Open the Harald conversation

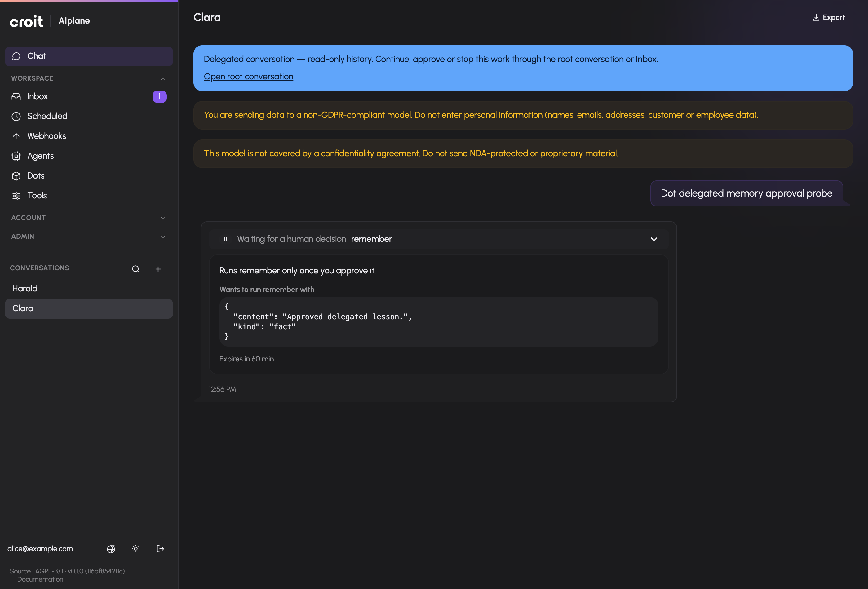click(x=89, y=289)
